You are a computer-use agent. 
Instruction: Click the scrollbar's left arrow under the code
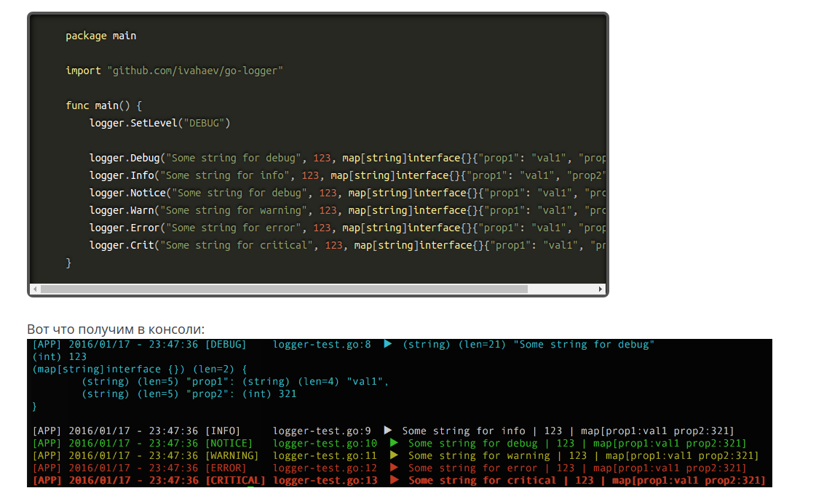pos(34,289)
